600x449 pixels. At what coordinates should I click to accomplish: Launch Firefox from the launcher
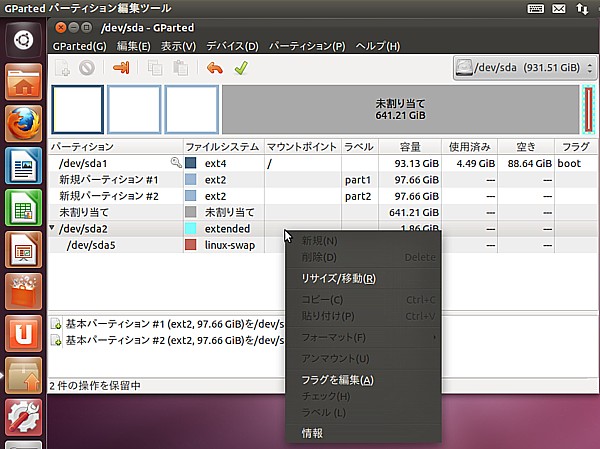click(x=24, y=124)
